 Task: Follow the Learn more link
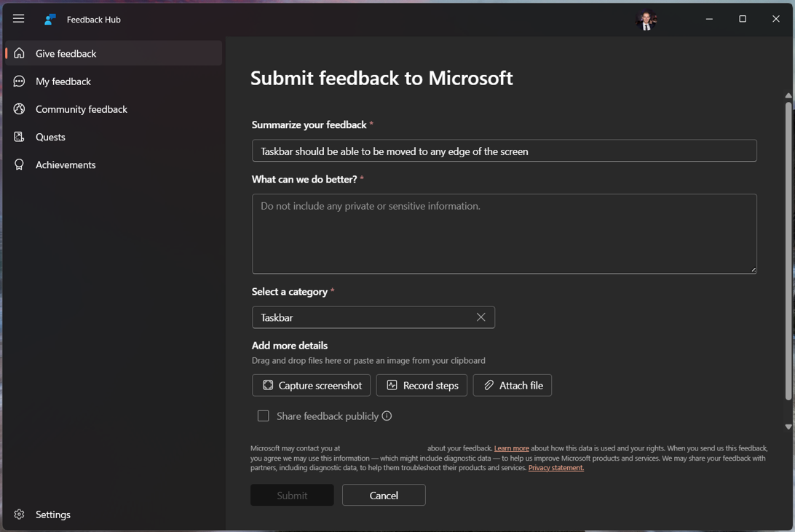point(511,448)
